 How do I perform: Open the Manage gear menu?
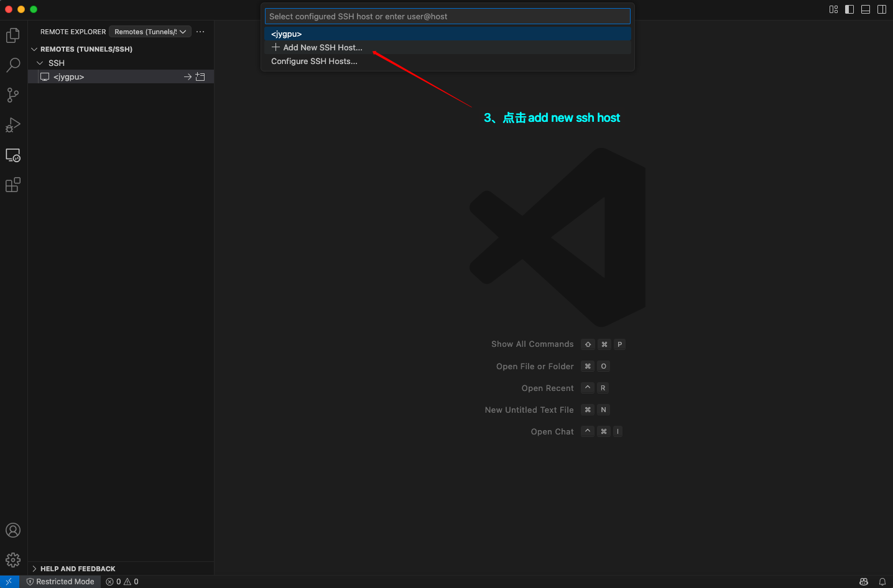click(13, 560)
